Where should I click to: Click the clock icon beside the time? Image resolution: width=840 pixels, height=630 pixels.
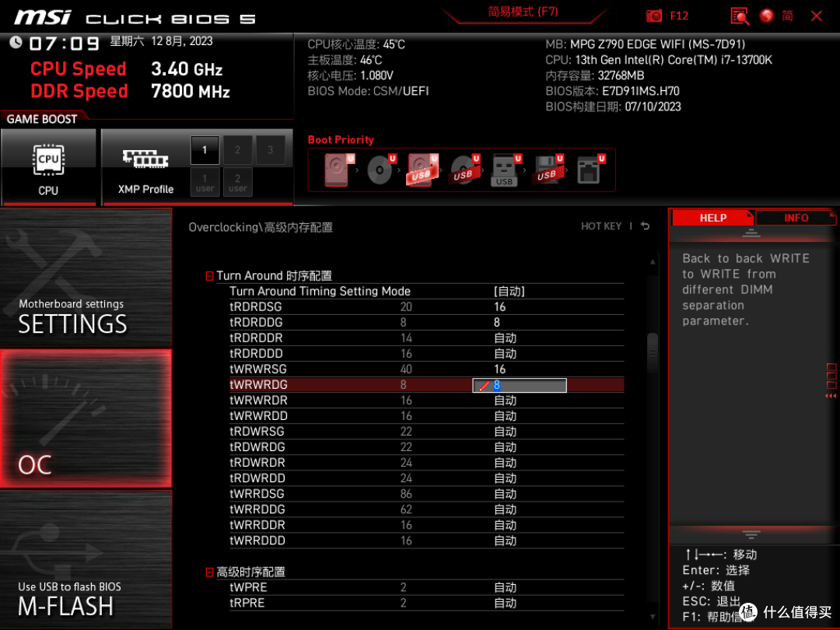coord(16,42)
